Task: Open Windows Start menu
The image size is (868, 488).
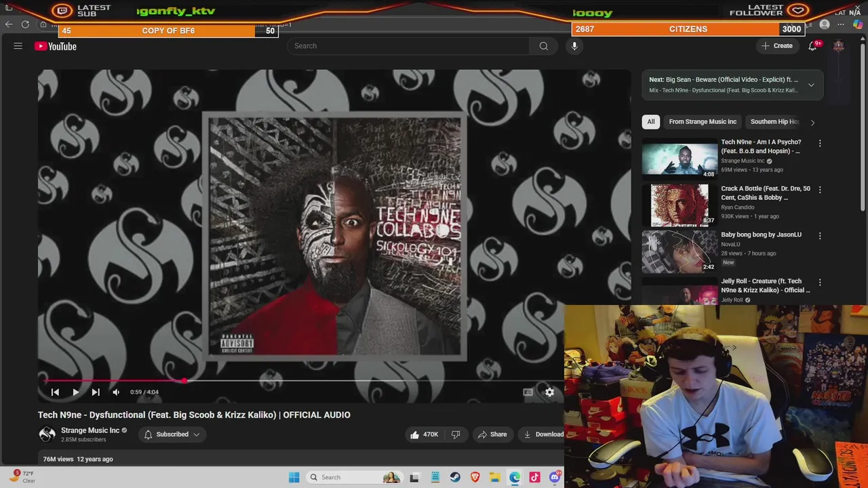Action: coord(294,477)
